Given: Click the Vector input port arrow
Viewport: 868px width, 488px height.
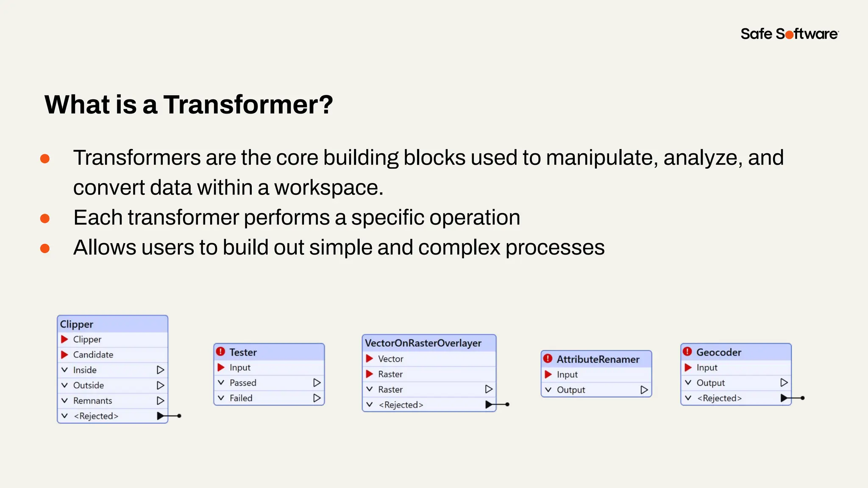Looking at the screenshot, I should (x=370, y=359).
